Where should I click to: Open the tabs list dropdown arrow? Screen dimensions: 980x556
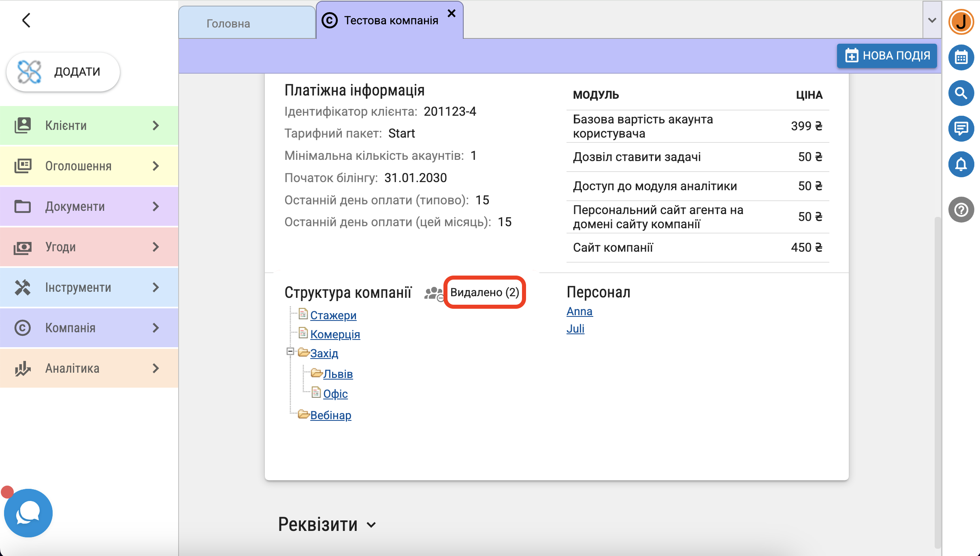932,20
